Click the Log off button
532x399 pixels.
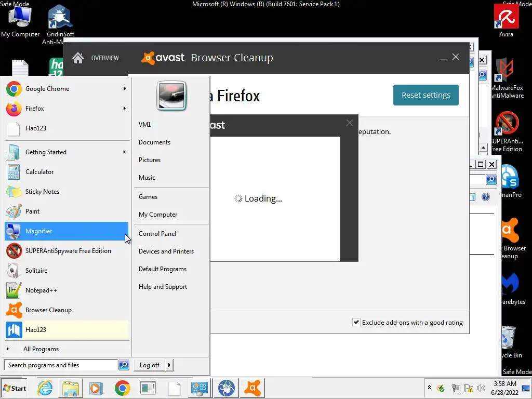click(x=150, y=365)
